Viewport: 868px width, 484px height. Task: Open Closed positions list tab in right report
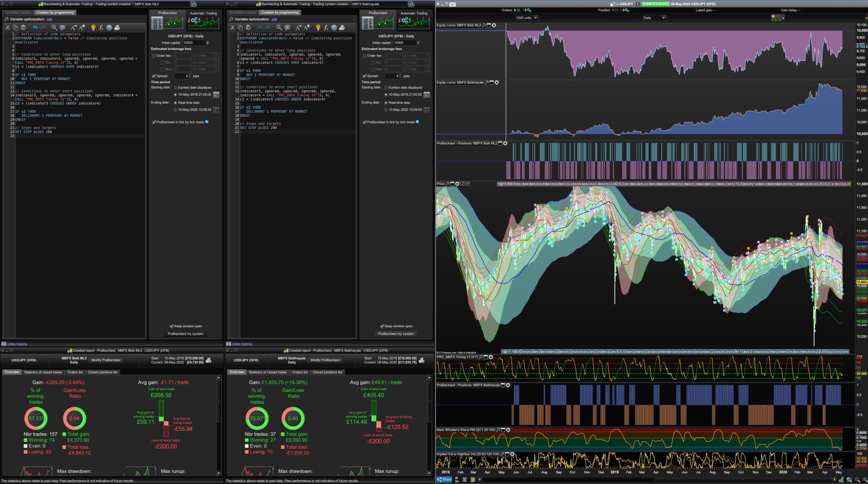327,372
